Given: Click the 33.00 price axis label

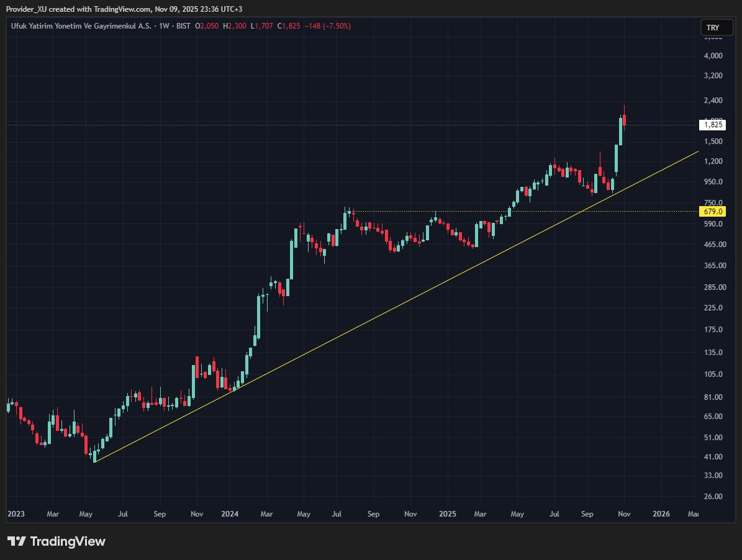Looking at the screenshot, I should point(713,476).
